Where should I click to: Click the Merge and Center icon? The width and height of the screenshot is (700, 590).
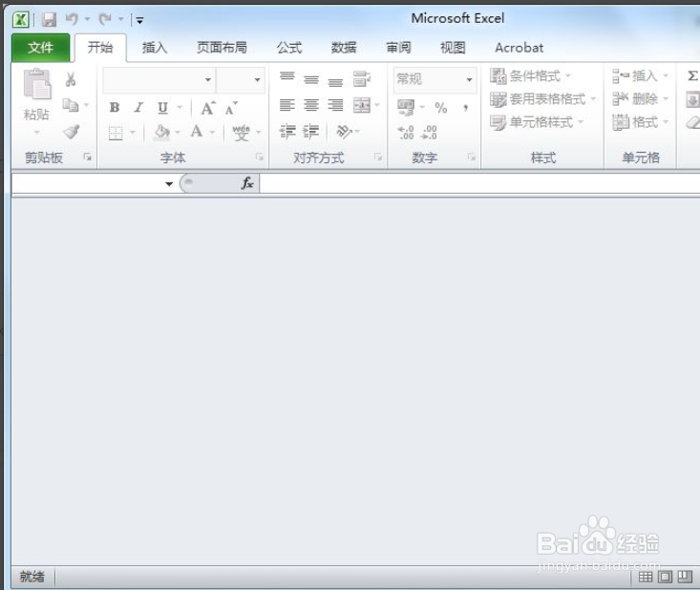coord(362,105)
